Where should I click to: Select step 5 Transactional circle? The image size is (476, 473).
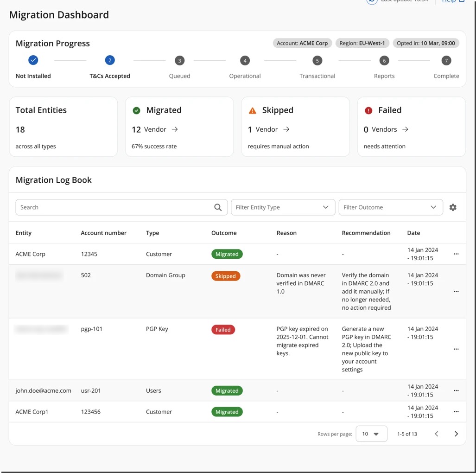pos(317,60)
